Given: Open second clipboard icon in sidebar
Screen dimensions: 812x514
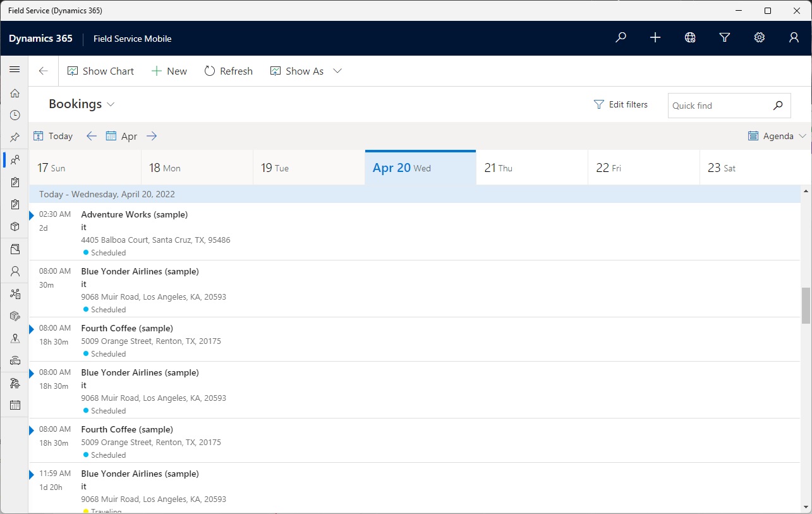Looking at the screenshot, I should (15, 204).
